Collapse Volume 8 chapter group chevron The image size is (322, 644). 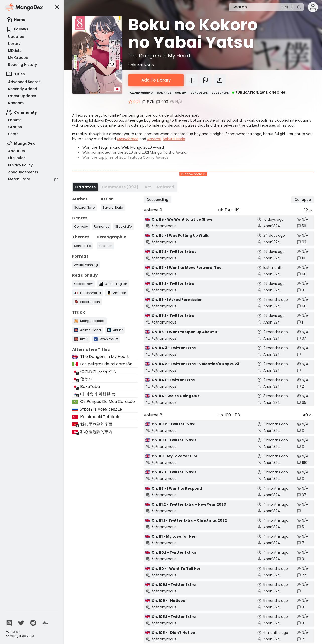point(311,415)
